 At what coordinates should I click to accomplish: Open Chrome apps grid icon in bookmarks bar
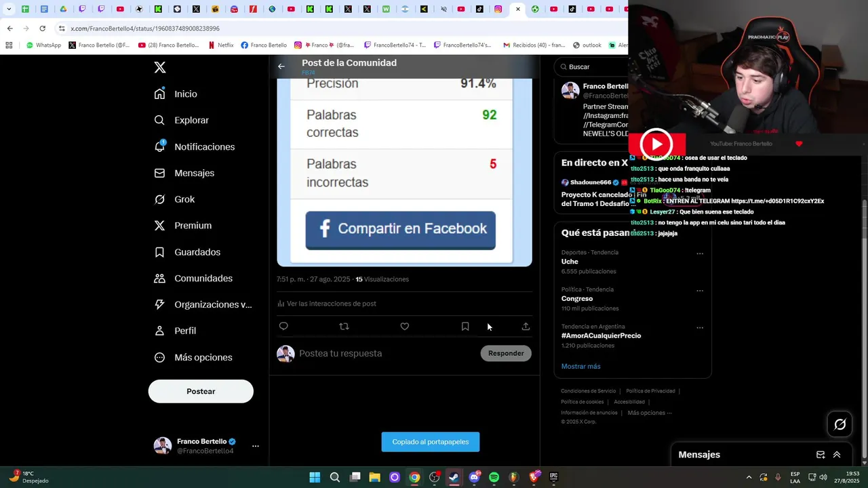(x=9, y=45)
